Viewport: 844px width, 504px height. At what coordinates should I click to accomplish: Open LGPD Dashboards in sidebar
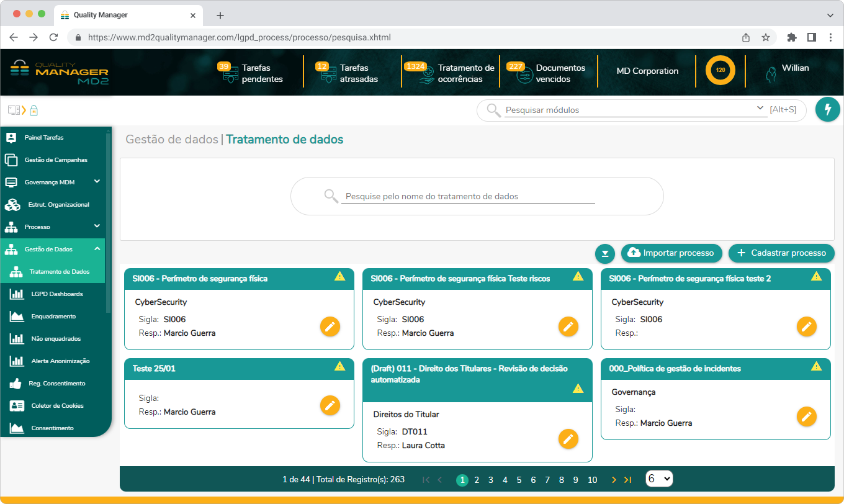[x=56, y=294]
